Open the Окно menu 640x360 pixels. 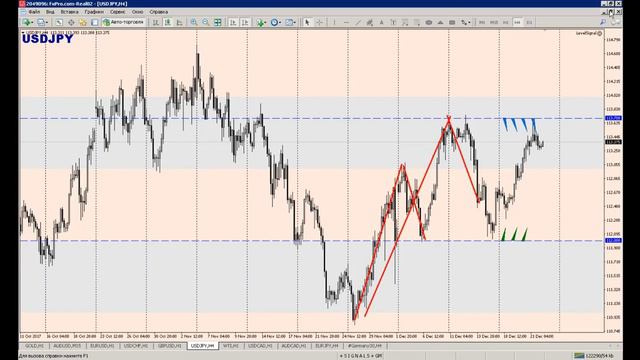(138, 12)
